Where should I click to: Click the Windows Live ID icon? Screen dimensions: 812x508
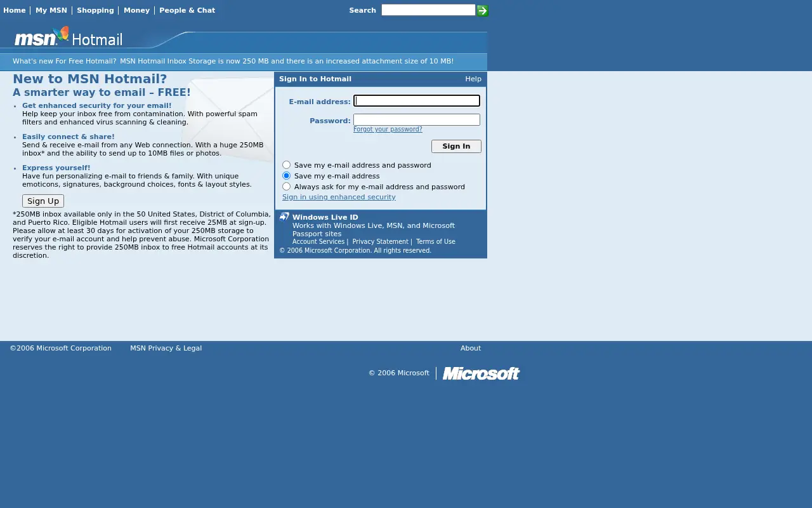(284, 217)
